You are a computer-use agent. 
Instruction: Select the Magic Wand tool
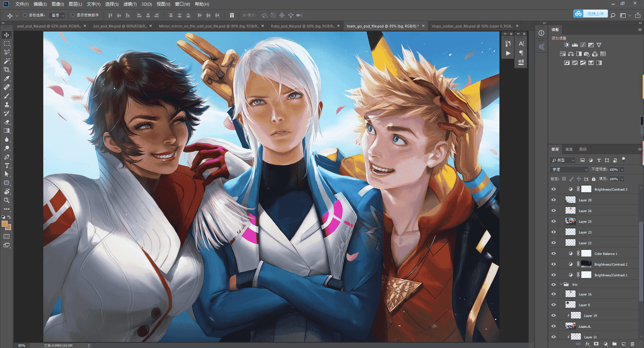click(x=7, y=61)
